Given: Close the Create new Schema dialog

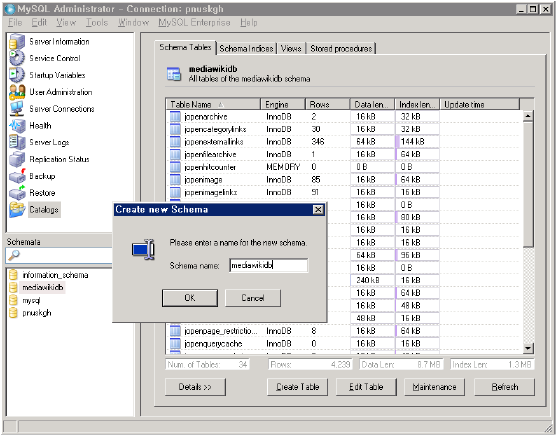Looking at the screenshot, I should [318, 210].
